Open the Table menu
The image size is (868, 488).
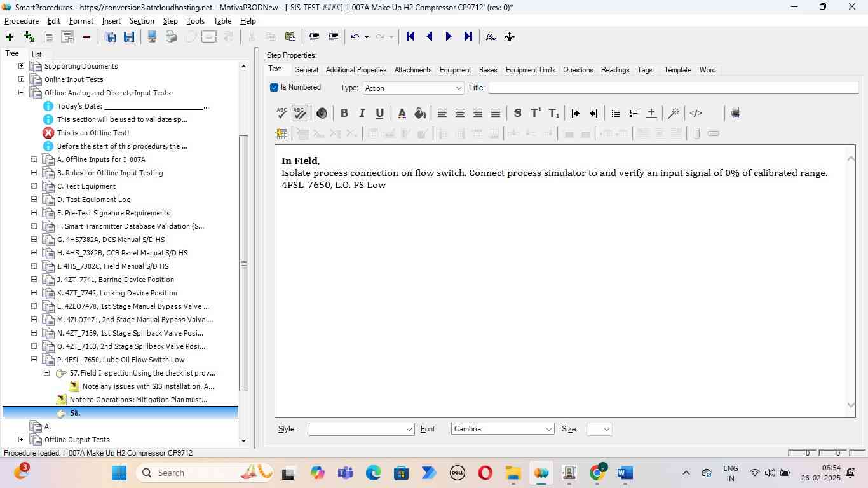click(222, 21)
